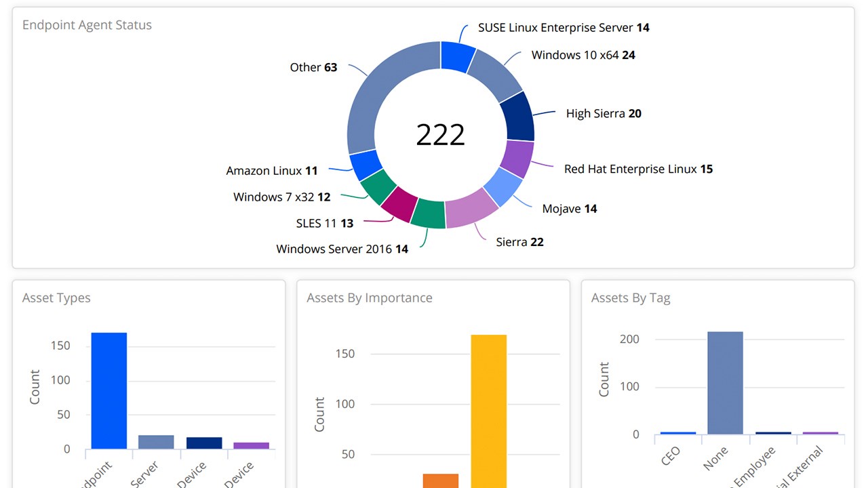
Task: Click the 'Windows 10 x64 24' label
Action: [583, 55]
